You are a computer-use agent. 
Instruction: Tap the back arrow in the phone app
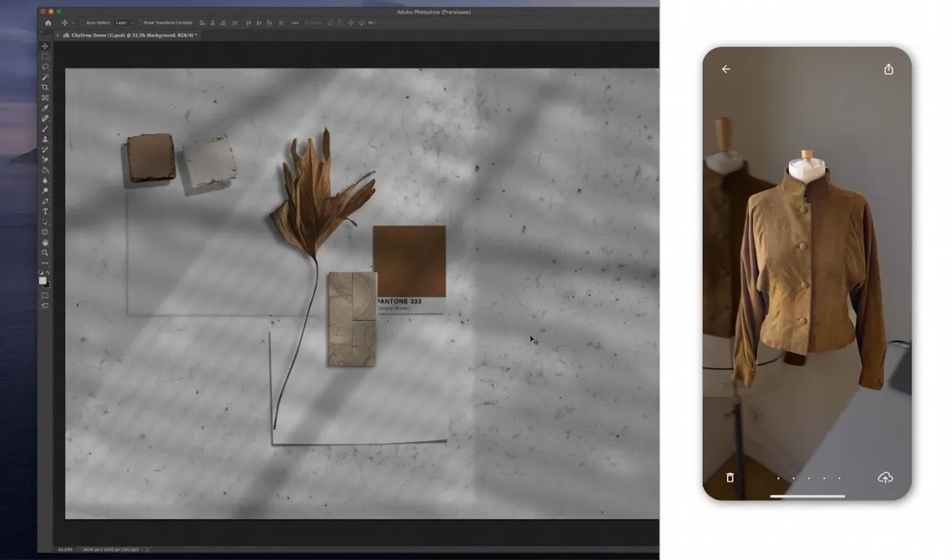click(x=726, y=69)
